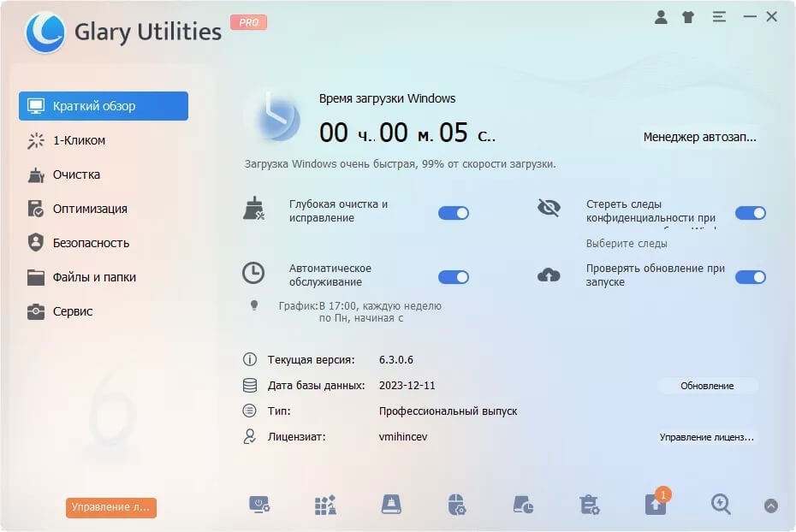Click the licensee name vmihincev

tap(403, 437)
